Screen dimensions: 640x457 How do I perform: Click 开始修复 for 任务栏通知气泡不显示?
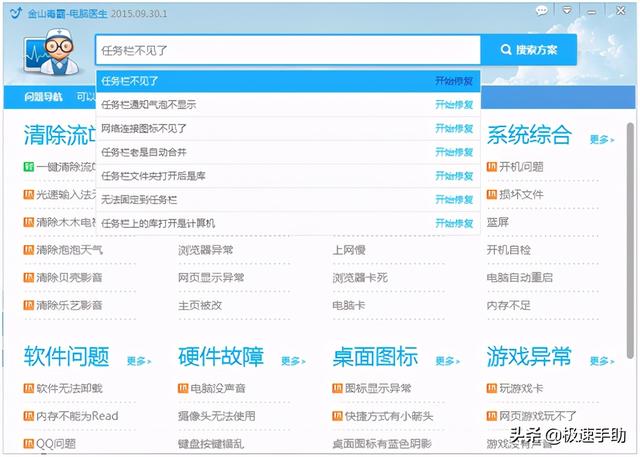(x=454, y=104)
